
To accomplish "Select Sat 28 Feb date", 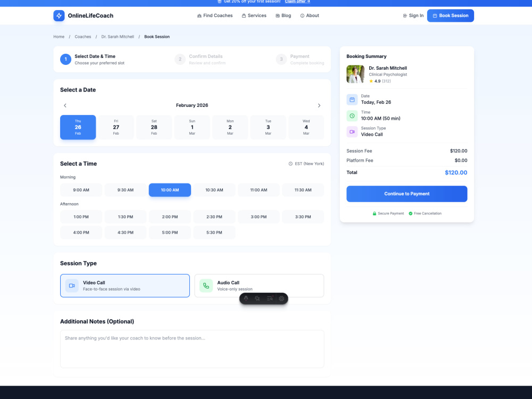I will click(154, 127).
